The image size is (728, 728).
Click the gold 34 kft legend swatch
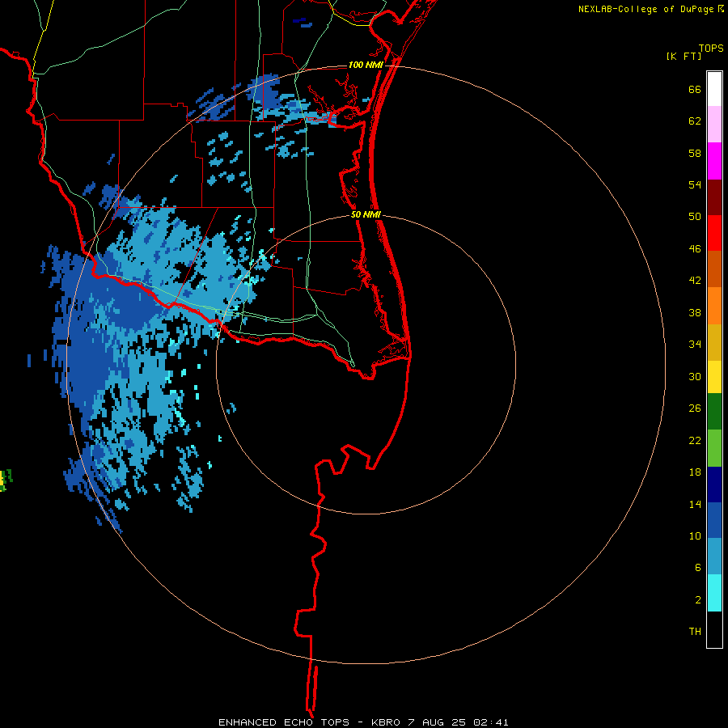(714, 342)
